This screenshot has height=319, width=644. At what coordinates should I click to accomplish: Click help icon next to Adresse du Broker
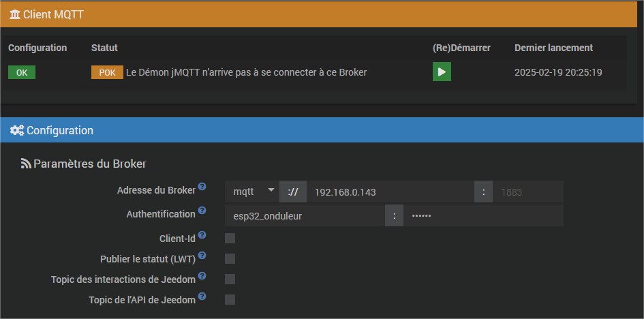(x=202, y=187)
